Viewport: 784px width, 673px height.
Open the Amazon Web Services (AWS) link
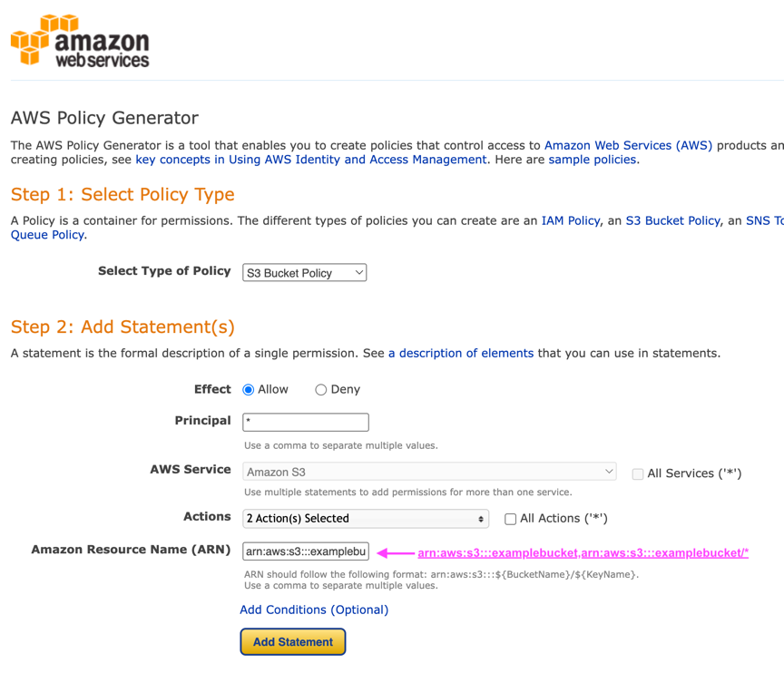pos(628,145)
